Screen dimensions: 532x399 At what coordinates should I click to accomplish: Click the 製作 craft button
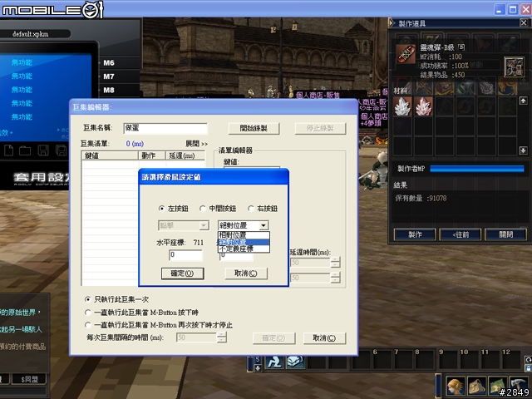415,234
